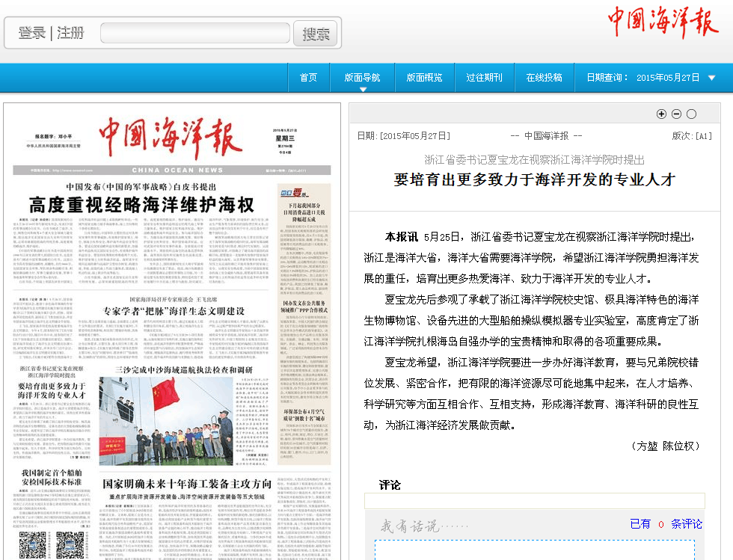Open the flag-raising photo on newspaper page
The image size is (733, 560).
pyautogui.click(x=166, y=421)
